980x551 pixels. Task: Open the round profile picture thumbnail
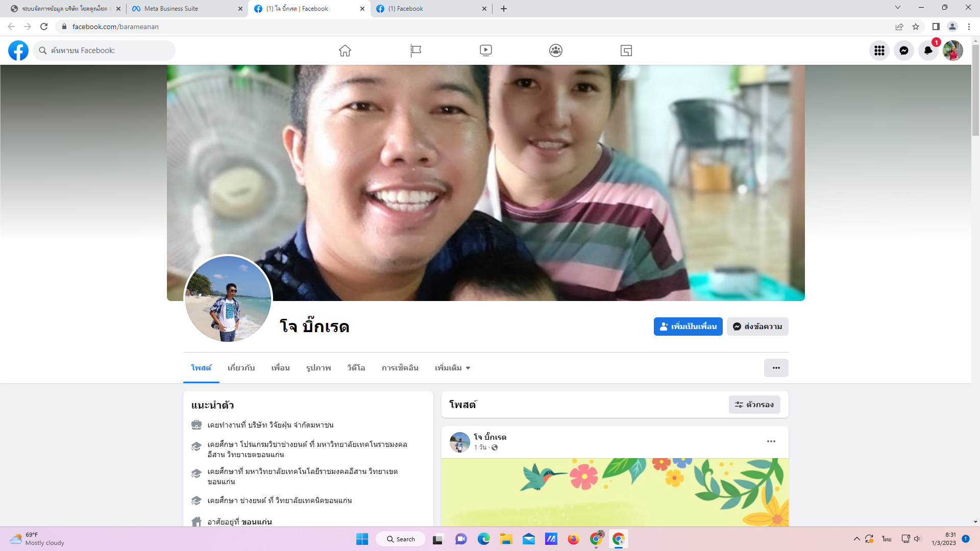point(228,299)
